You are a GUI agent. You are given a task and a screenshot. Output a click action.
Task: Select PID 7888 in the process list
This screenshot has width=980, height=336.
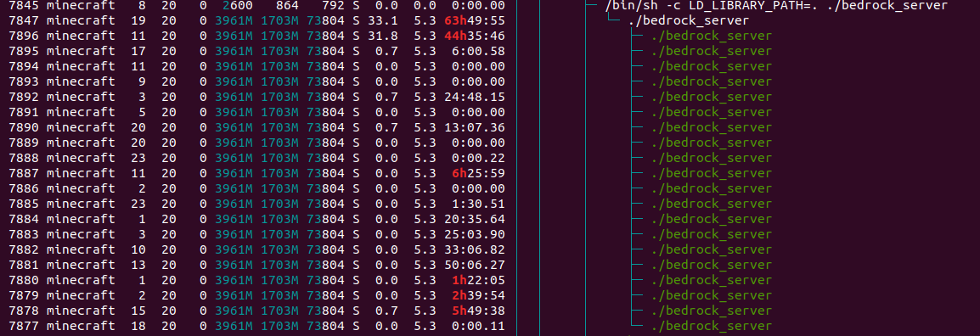[x=25, y=158]
